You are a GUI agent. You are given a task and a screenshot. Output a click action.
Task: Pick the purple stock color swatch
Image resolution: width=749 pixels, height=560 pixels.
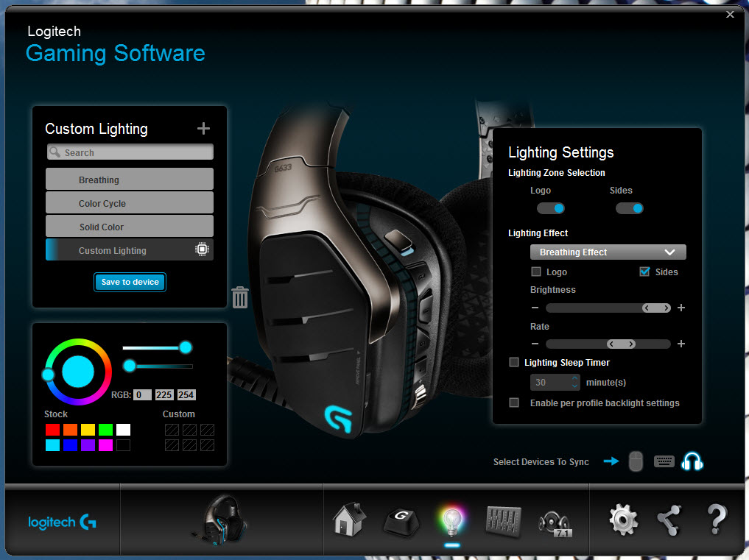[x=88, y=445]
